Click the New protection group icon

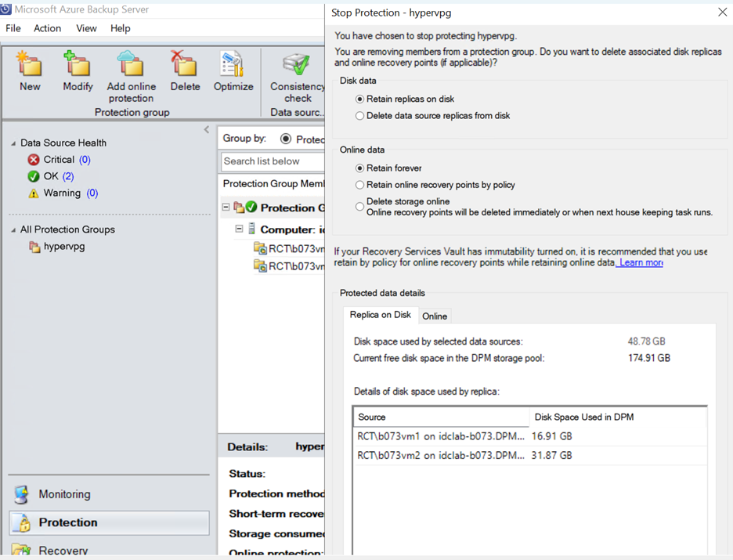[x=30, y=64]
